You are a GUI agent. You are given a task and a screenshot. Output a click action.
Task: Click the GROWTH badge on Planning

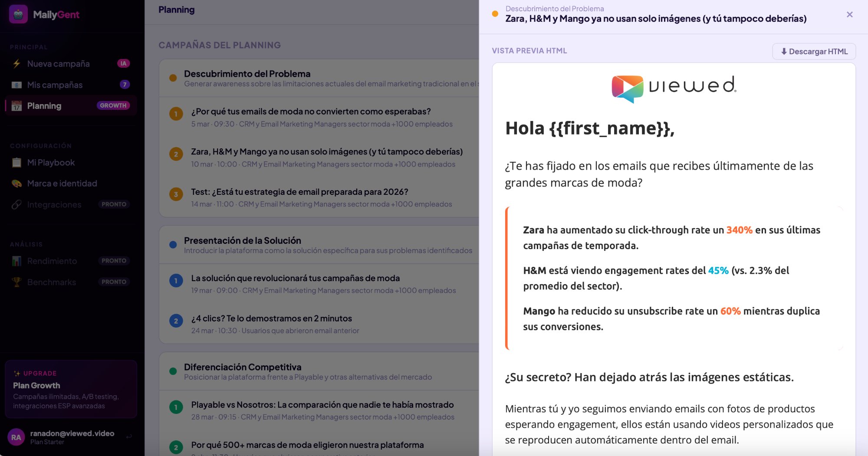pyautogui.click(x=113, y=105)
